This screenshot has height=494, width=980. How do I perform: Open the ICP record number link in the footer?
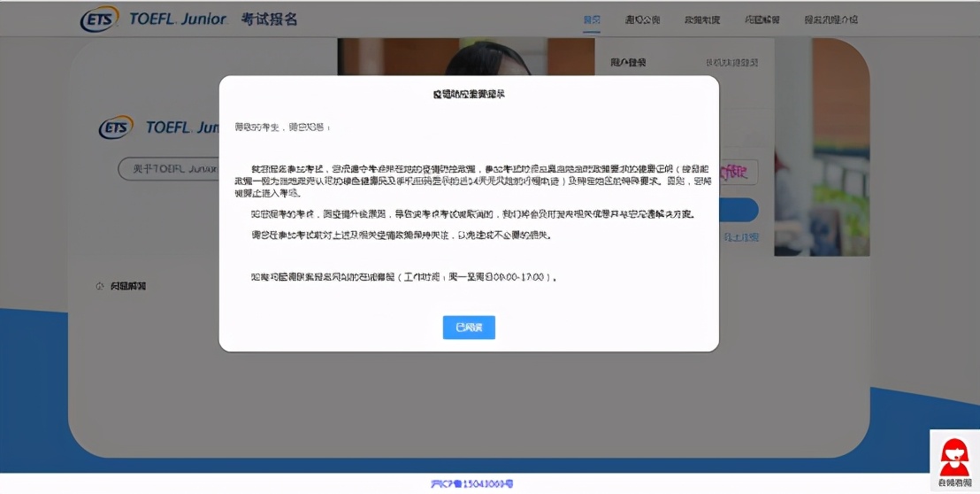tap(472, 483)
